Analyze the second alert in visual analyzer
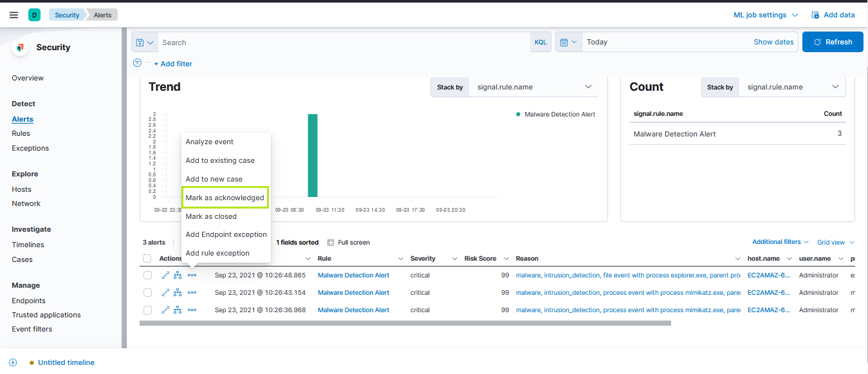Viewport: 868px width, 374px height. [178, 292]
